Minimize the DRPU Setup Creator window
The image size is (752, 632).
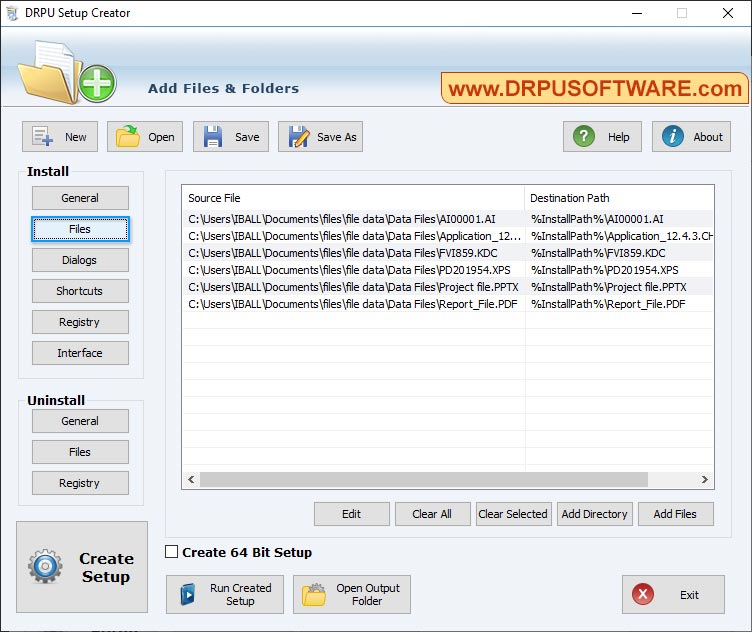pos(637,13)
